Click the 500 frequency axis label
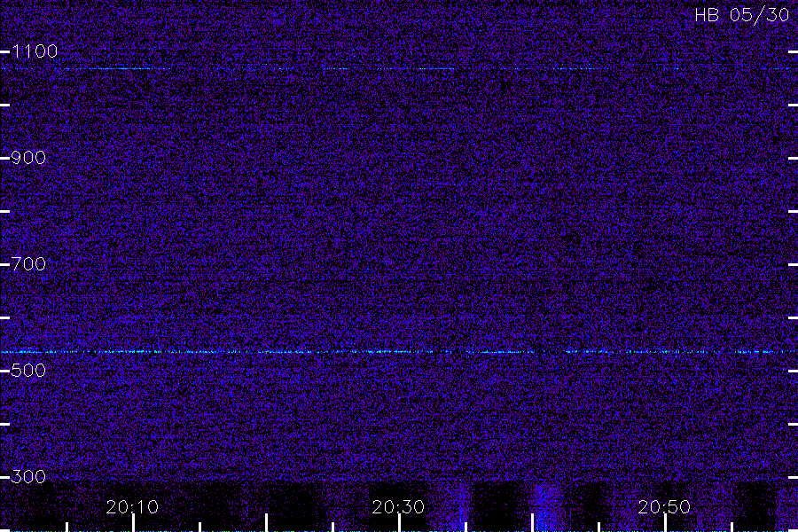Screen dimensions: 798x532 [28, 371]
